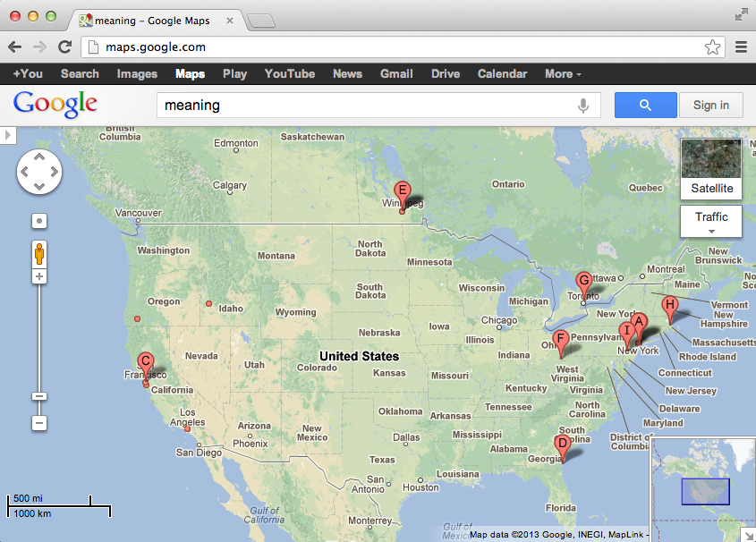This screenshot has width=756, height=542.
Task: Open a new browser tab
Action: pos(261,21)
